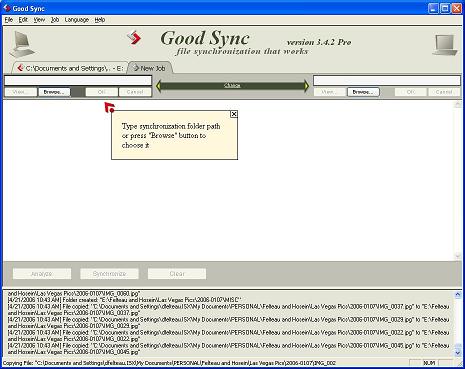Viewport: 465px width, 369px height.
Task: Click the Analyze button
Action: tap(42, 274)
